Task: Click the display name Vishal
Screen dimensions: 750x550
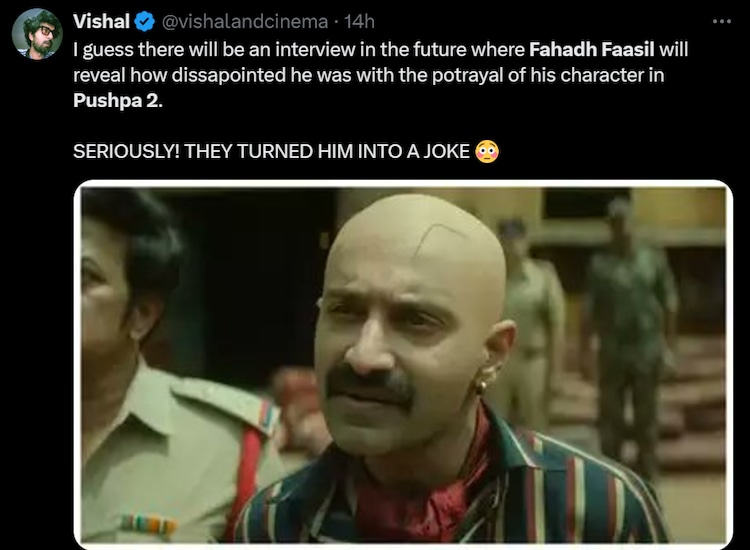Action: [101, 22]
